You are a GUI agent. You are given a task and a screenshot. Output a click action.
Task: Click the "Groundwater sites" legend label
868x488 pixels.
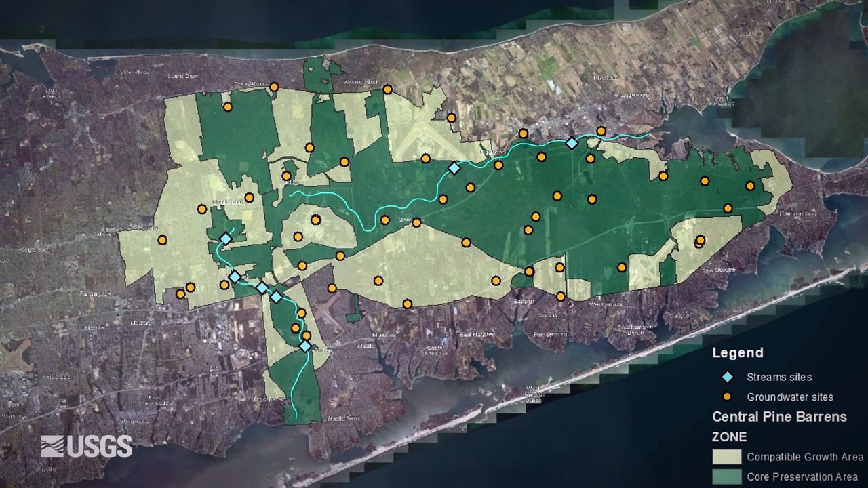(790, 396)
